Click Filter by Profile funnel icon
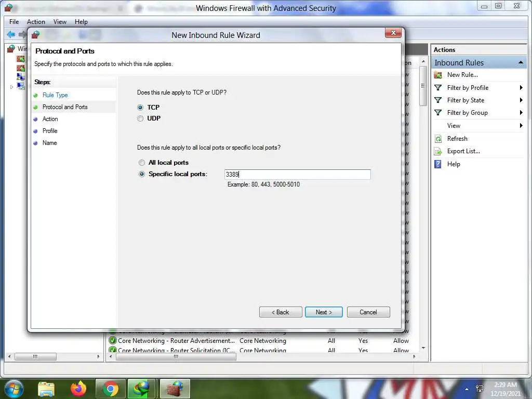The image size is (532, 399). point(438,88)
